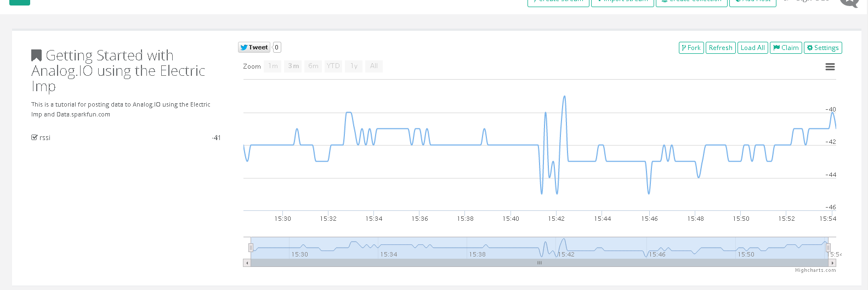The width and height of the screenshot is (868, 290).
Task: Claim this stream
Action: coord(786,48)
